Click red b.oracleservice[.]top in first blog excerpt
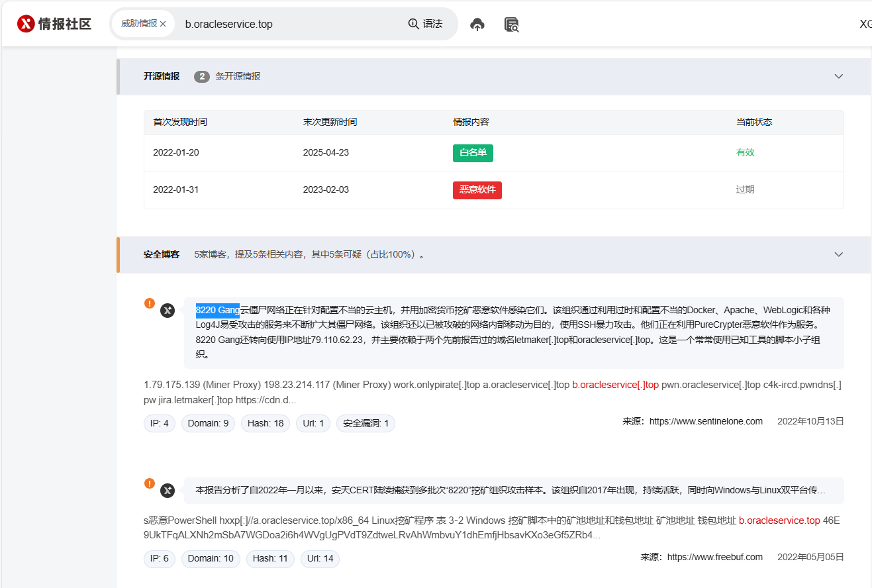This screenshot has width=872, height=588. point(616,385)
